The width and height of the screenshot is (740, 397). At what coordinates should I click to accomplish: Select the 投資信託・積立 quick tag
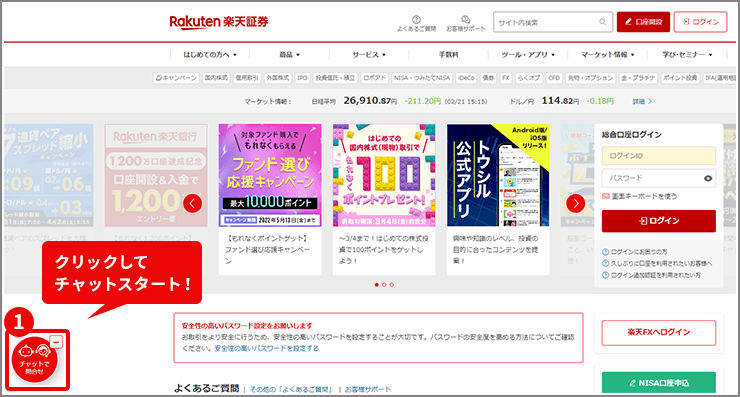(335, 78)
